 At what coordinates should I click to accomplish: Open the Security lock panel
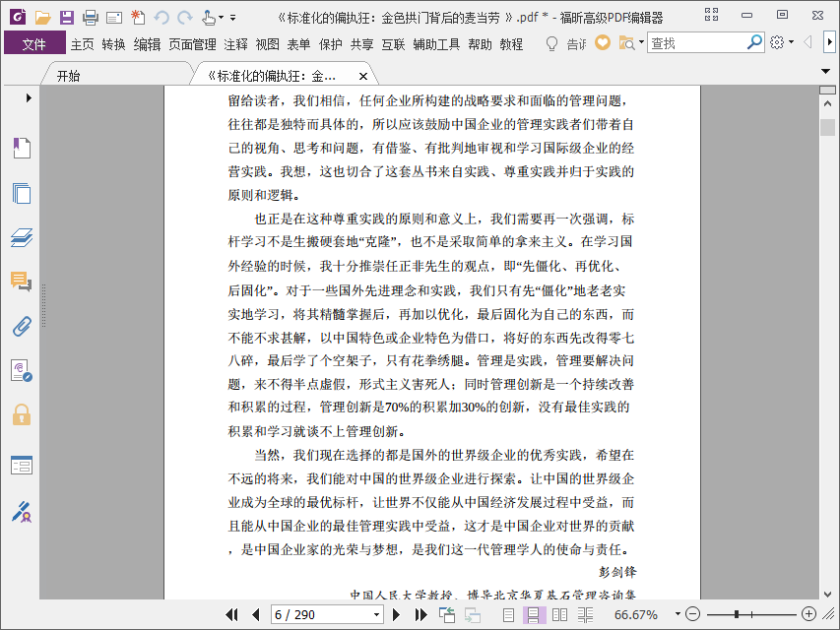(22, 414)
